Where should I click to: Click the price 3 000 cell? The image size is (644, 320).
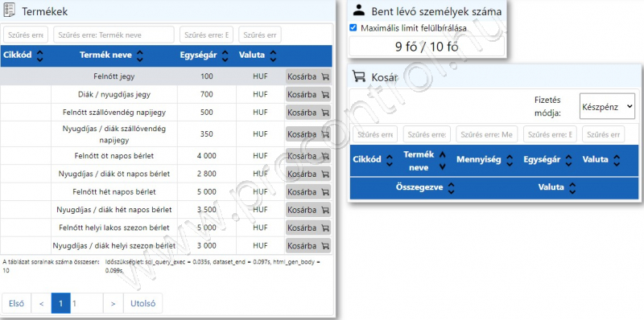point(207,246)
